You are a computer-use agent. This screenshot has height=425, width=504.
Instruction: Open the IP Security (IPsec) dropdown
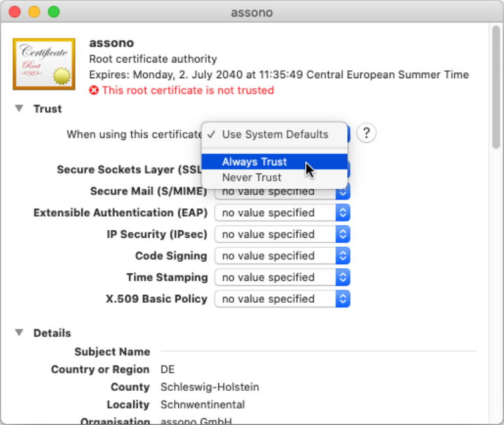point(282,235)
